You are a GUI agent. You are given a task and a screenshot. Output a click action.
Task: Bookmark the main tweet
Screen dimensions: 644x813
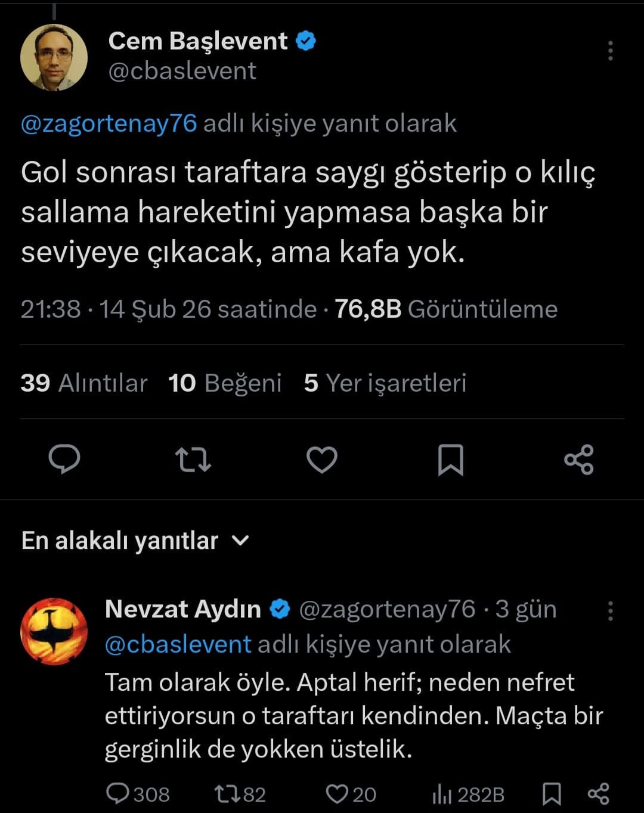pos(450,460)
